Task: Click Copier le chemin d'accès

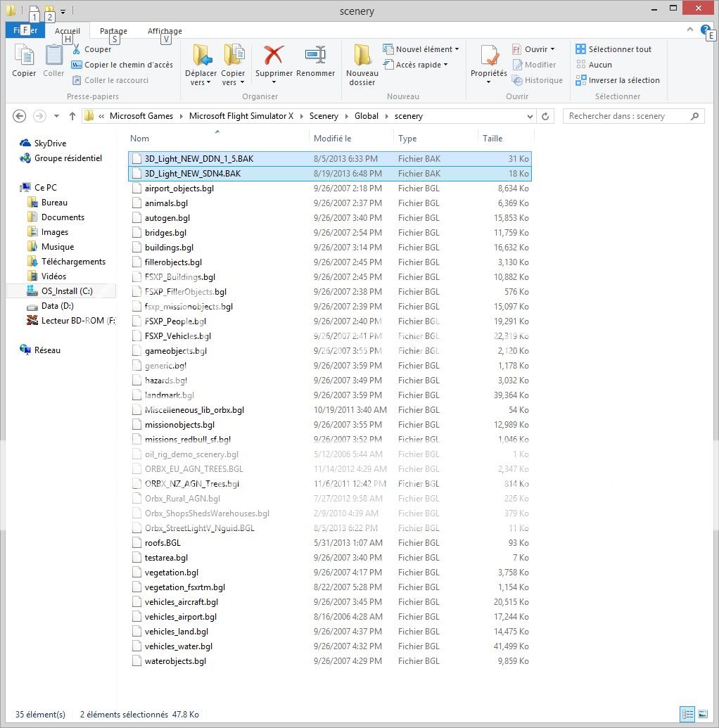Action: point(122,65)
